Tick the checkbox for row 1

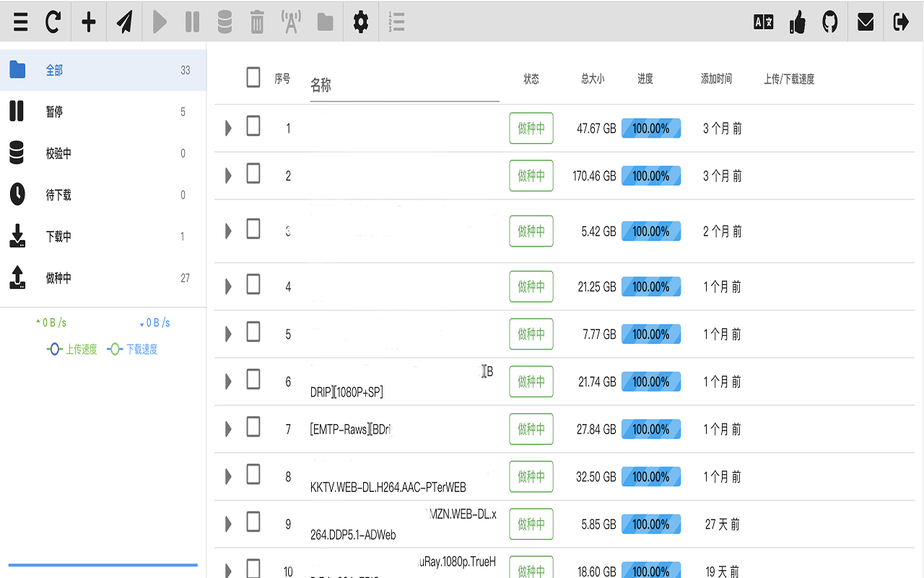pos(253,126)
